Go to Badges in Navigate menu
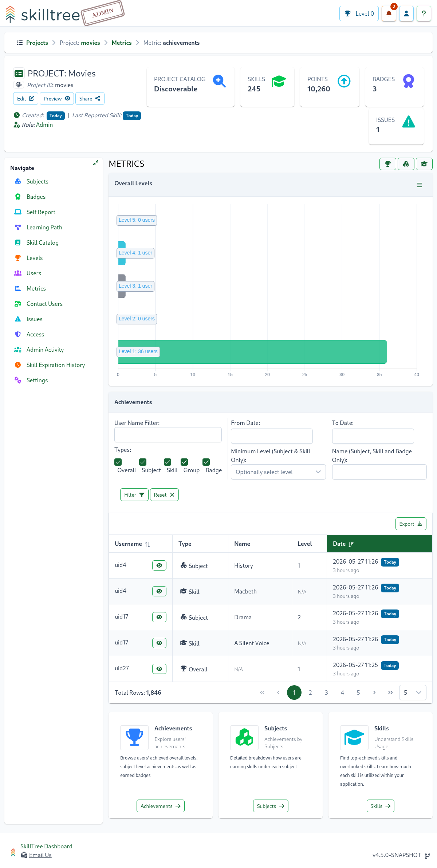This screenshot has height=868, width=437. coord(36,197)
